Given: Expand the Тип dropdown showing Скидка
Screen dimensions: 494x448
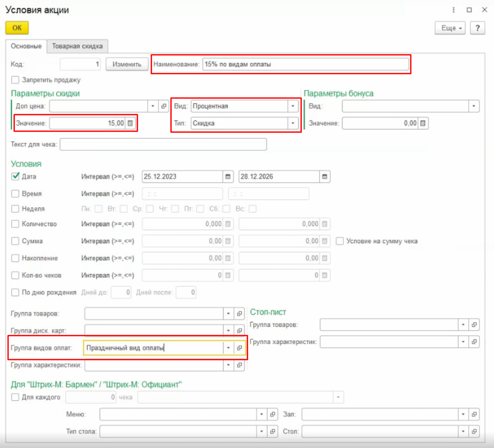Looking at the screenshot, I should (293, 123).
